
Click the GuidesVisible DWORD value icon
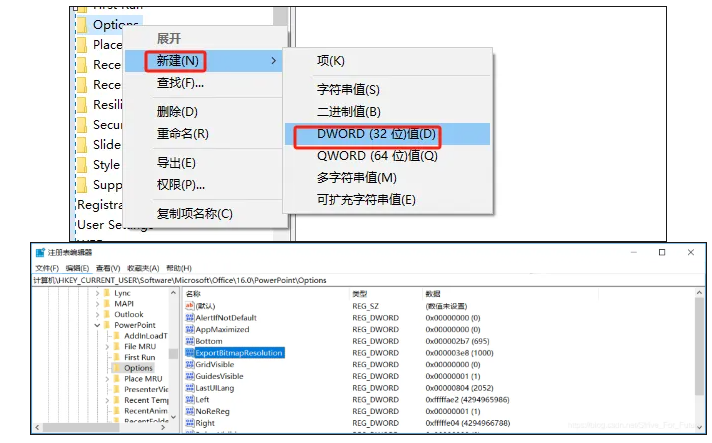[x=190, y=376]
